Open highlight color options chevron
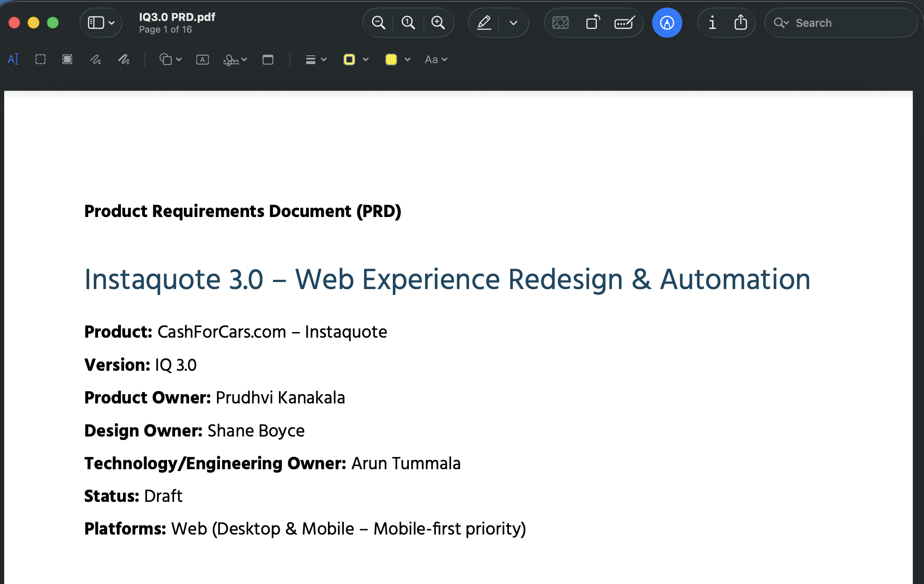 pyautogui.click(x=514, y=23)
